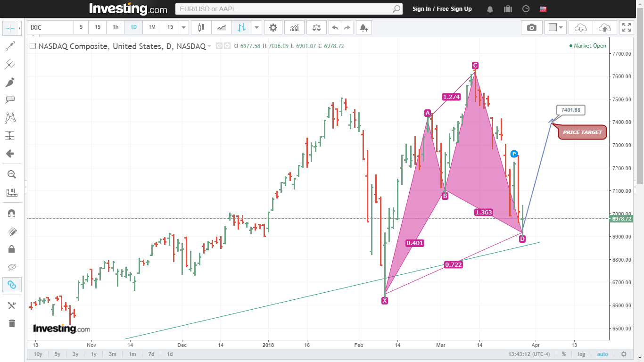
Task: Take a chart snapshot with the camera
Action: [x=532, y=27]
